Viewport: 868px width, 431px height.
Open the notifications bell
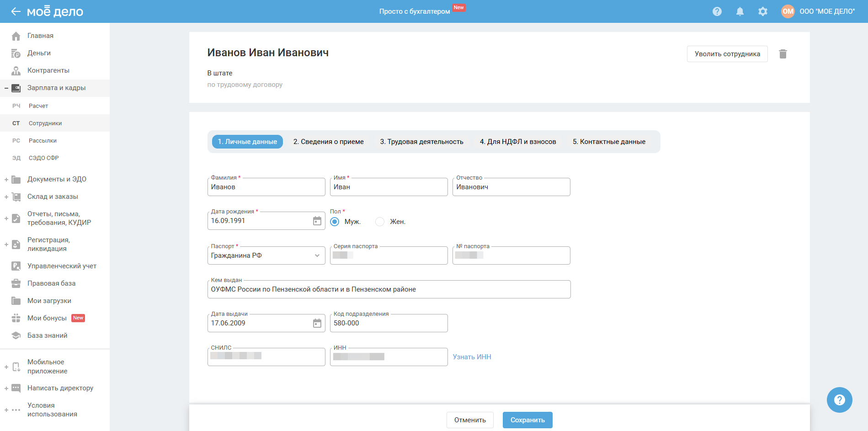pos(740,11)
